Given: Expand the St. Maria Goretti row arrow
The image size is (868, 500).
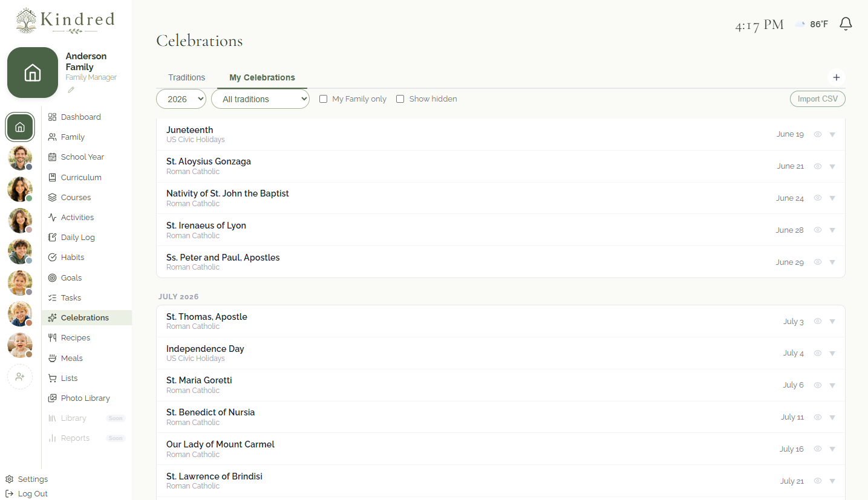Looking at the screenshot, I should point(832,385).
